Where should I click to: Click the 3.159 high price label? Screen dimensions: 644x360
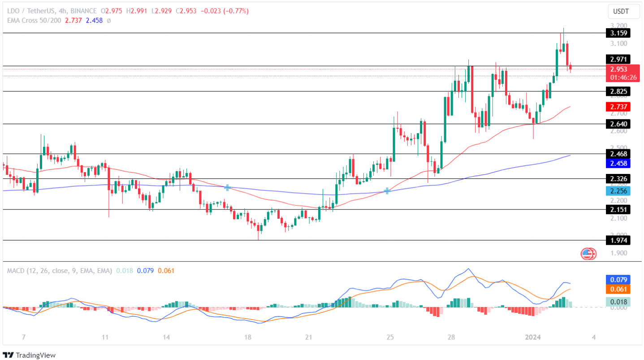pyautogui.click(x=617, y=33)
